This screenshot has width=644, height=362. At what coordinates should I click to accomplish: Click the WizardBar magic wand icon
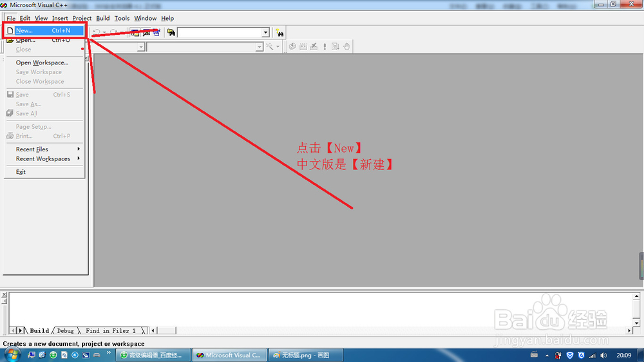coord(269,46)
